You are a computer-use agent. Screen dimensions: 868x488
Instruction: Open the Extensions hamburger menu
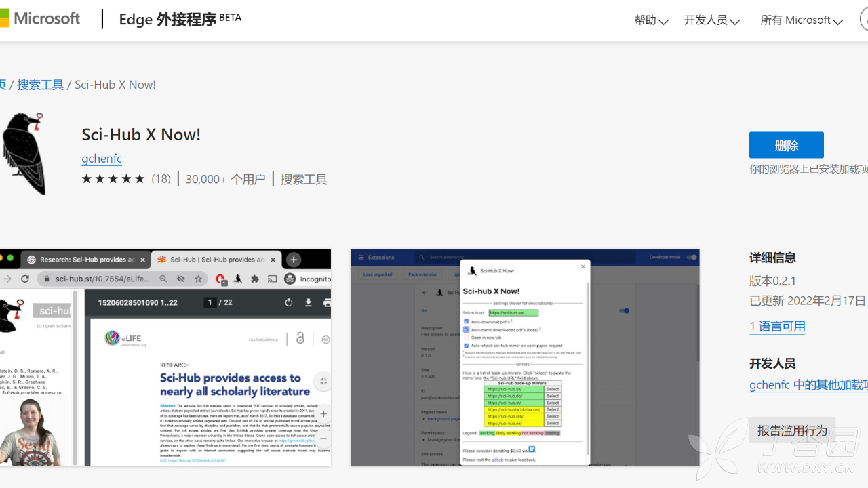tap(361, 258)
